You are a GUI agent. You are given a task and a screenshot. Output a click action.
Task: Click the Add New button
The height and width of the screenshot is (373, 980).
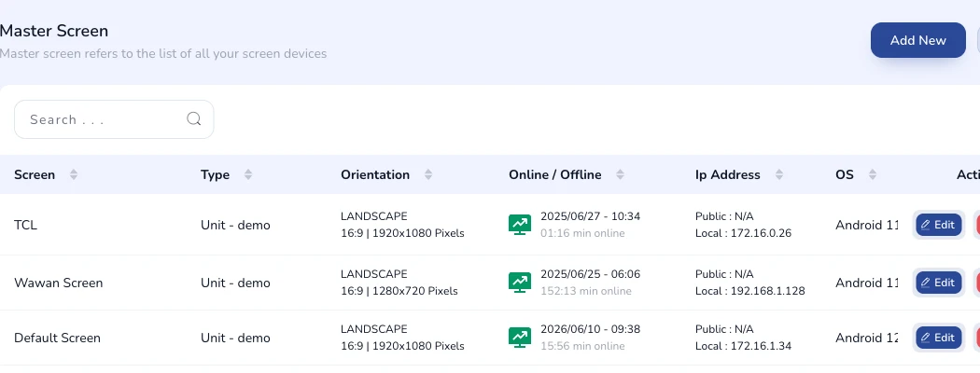tap(918, 40)
